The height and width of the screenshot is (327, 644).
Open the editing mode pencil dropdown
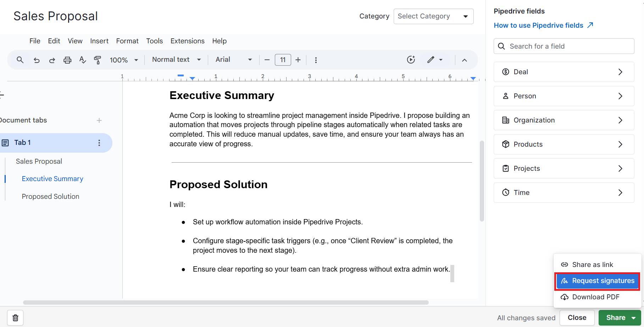point(435,60)
